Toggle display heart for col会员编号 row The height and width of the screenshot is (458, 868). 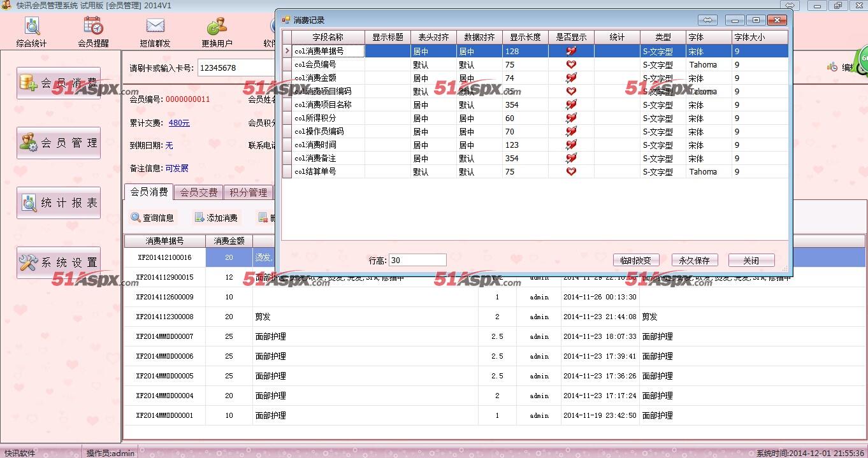(x=571, y=64)
